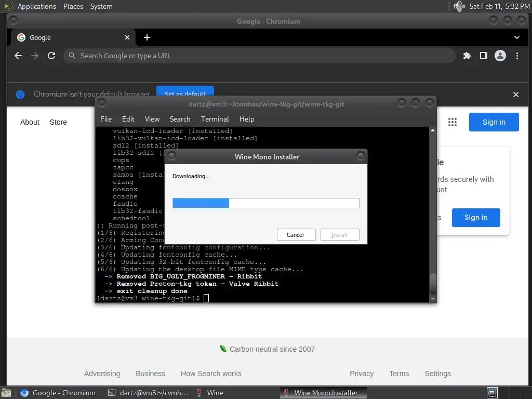The image size is (532, 399).
Task: Open the Chromium extensions puzzle icon
Action: tap(467, 56)
